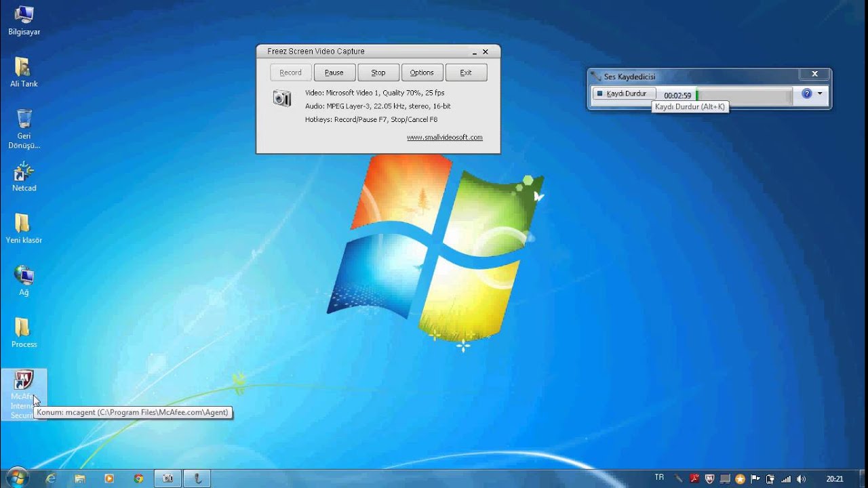The image size is (868, 488).
Task: Click the 00:02:59 recording timer
Action: coord(677,96)
